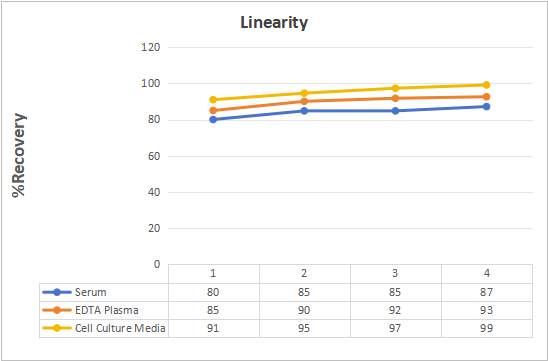Select the %Recovery vertical axis title
Screen dimensions: 548x361
(x=19, y=155)
